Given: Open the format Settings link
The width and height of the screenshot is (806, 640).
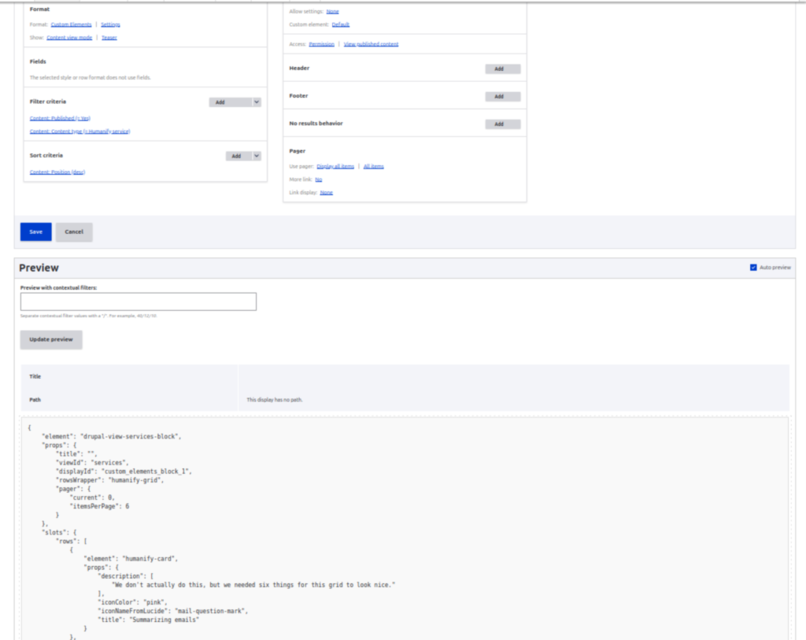Looking at the screenshot, I should point(110,24).
